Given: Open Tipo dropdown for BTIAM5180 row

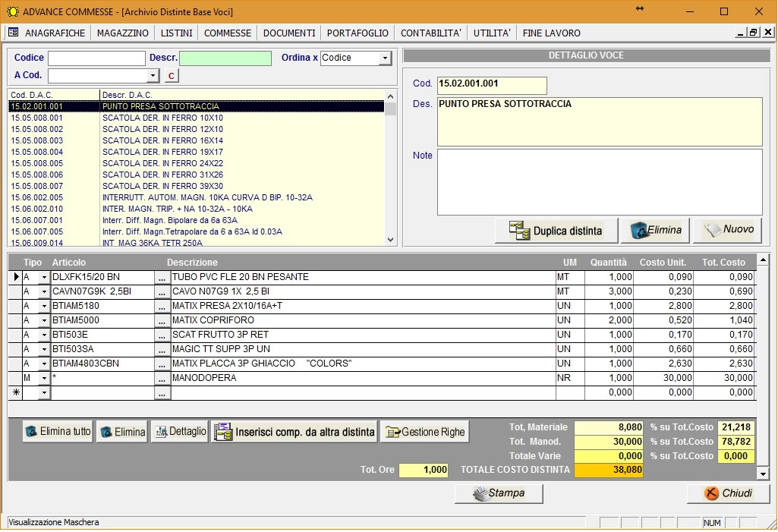Looking at the screenshot, I should click(44, 306).
